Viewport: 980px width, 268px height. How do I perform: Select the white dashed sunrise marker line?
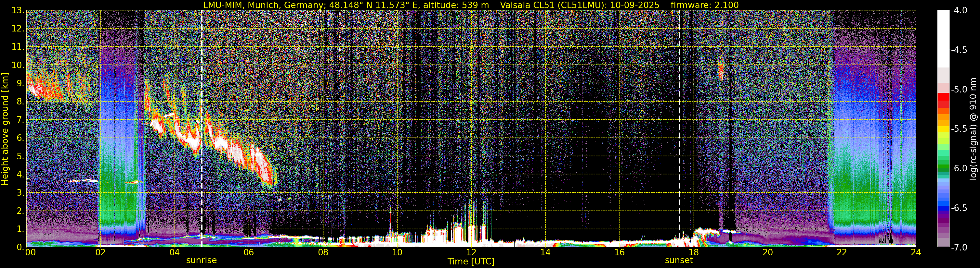[x=202, y=128]
